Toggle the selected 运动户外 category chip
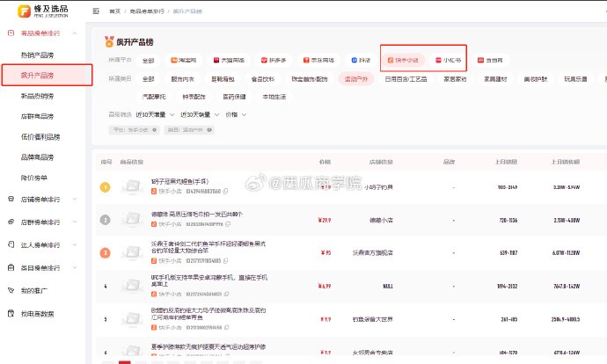The image size is (607, 364). (x=355, y=79)
